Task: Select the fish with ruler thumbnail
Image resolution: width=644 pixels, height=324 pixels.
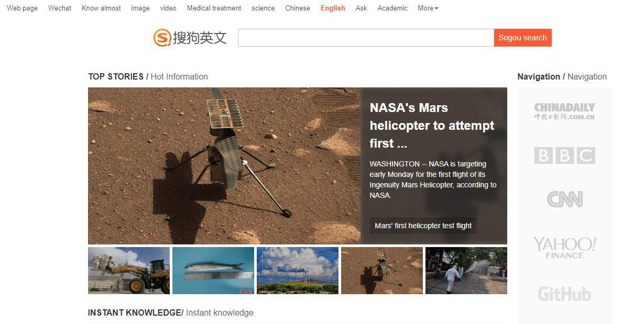Action: (213, 271)
